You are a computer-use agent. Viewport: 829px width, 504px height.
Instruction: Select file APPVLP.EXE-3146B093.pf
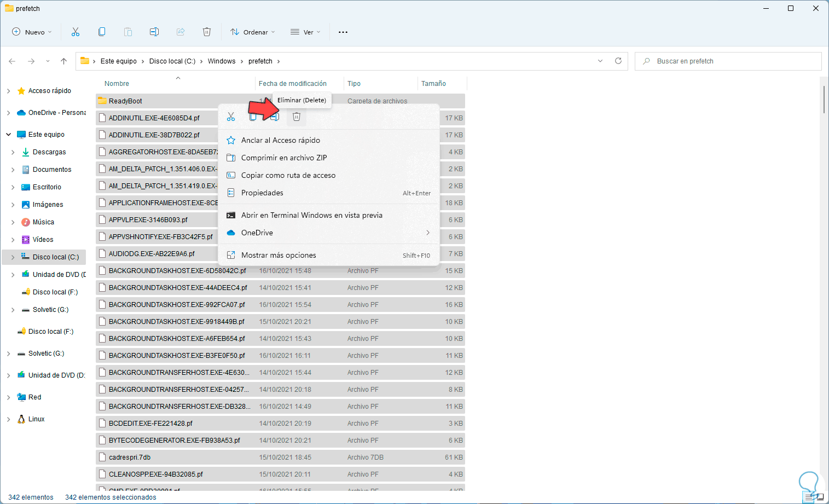pos(148,220)
